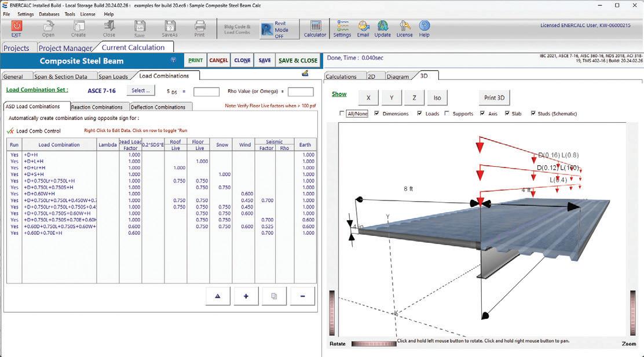
Task: Open the License menu in the menu bar
Action: 88,14
